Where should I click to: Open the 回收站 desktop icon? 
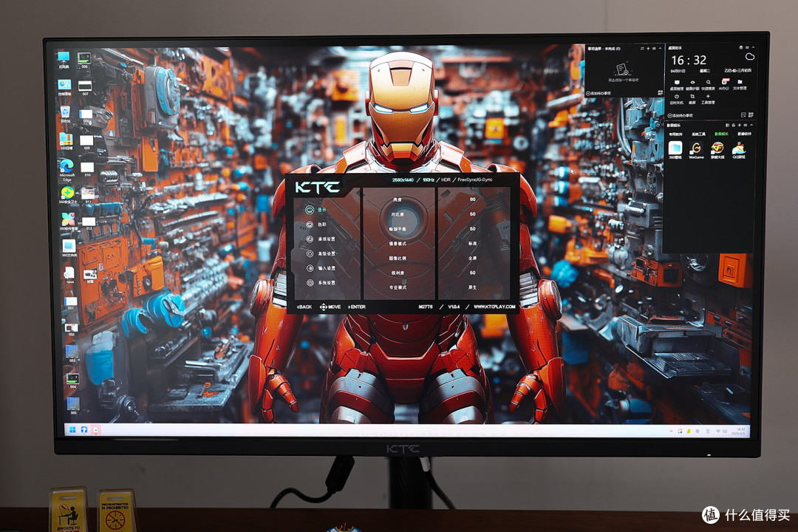(x=65, y=114)
